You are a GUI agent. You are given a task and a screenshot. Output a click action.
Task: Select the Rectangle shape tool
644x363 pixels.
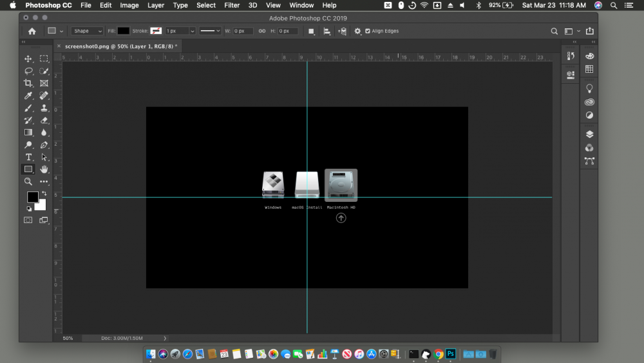[28, 169]
